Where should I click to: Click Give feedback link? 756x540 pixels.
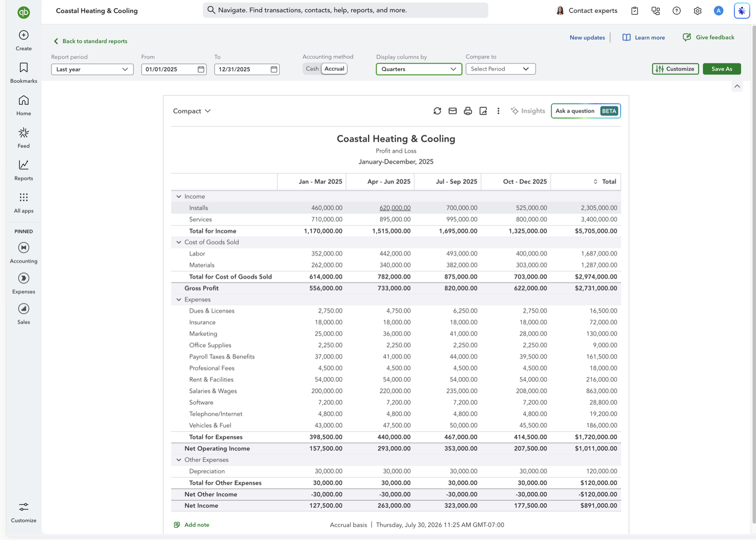coord(708,37)
